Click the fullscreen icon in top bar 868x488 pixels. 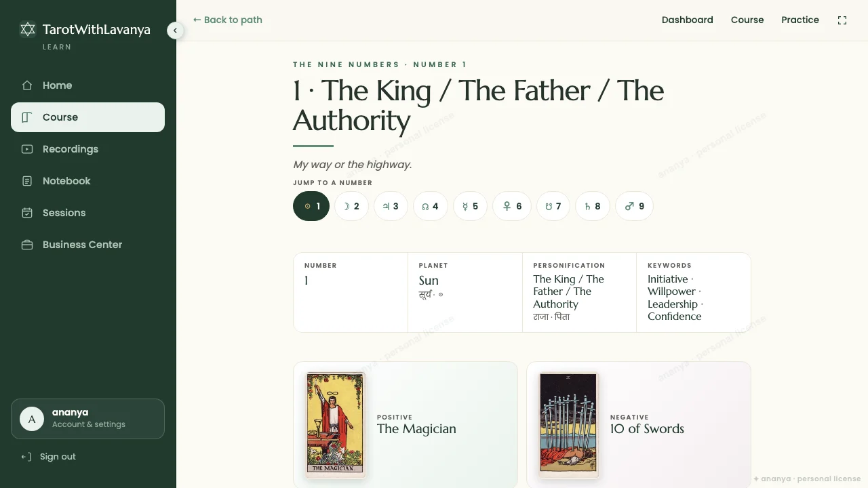[x=842, y=20]
